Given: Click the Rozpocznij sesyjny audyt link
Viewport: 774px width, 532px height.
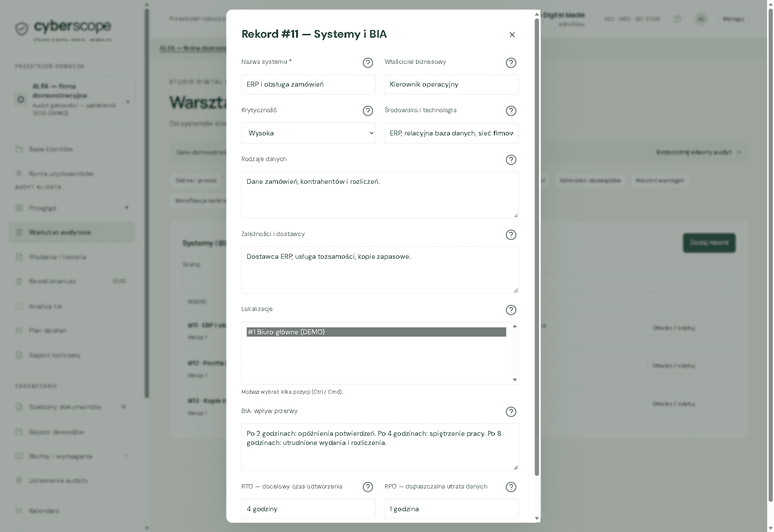Looking at the screenshot, I should [699, 152].
